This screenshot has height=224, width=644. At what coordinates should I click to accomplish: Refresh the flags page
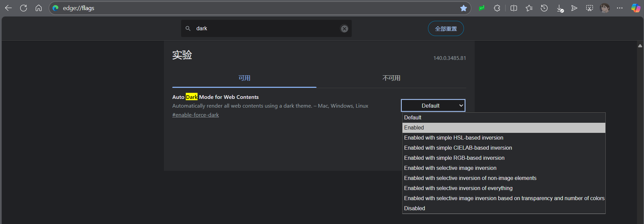tap(24, 8)
